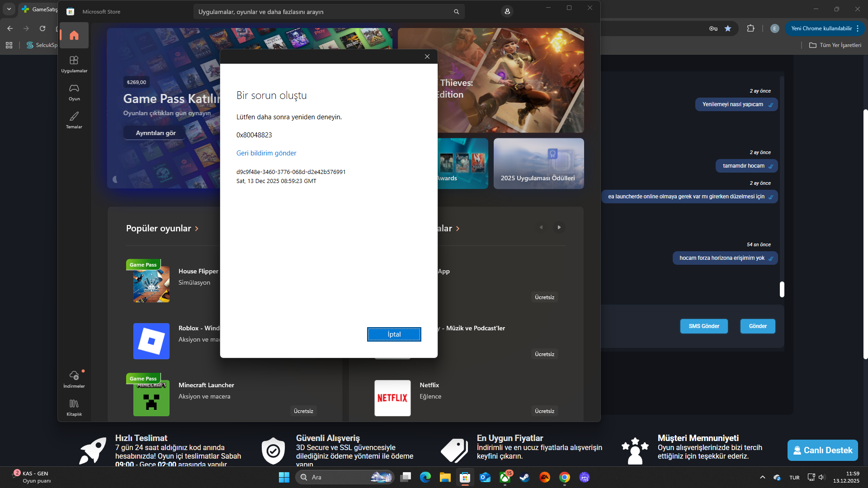Click Chrome page vertical scrollbar
868x488 pixels.
click(x=865, y=234)
